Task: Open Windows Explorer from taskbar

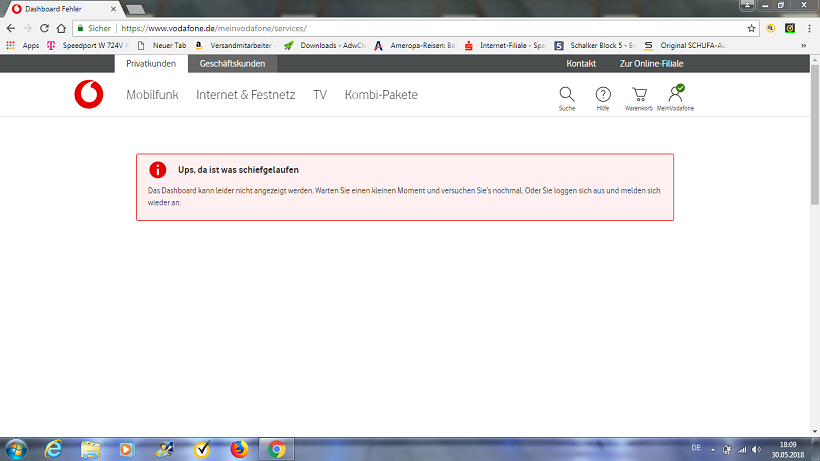Action: pyautogui.click(x=90, y=449)
